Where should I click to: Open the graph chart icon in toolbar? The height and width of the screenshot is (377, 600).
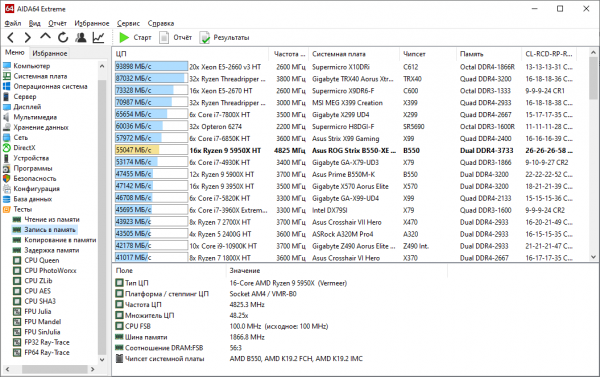point(98,38)
